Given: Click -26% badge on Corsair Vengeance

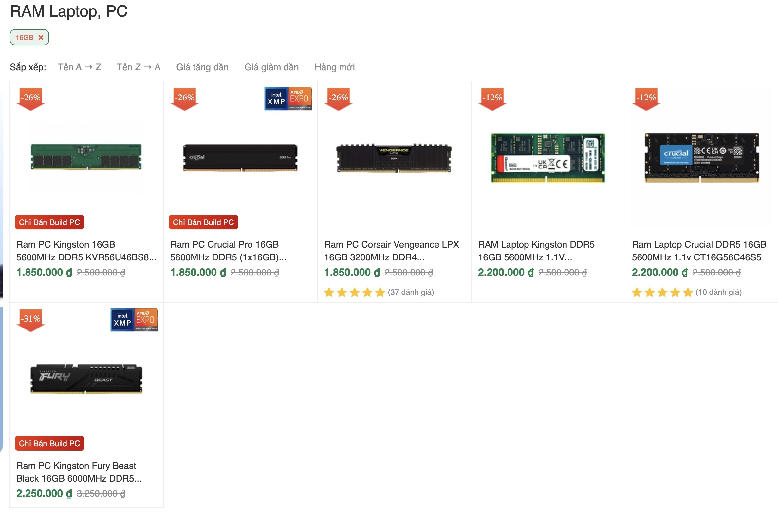Looking at the screenshot, I should (338, 98).
